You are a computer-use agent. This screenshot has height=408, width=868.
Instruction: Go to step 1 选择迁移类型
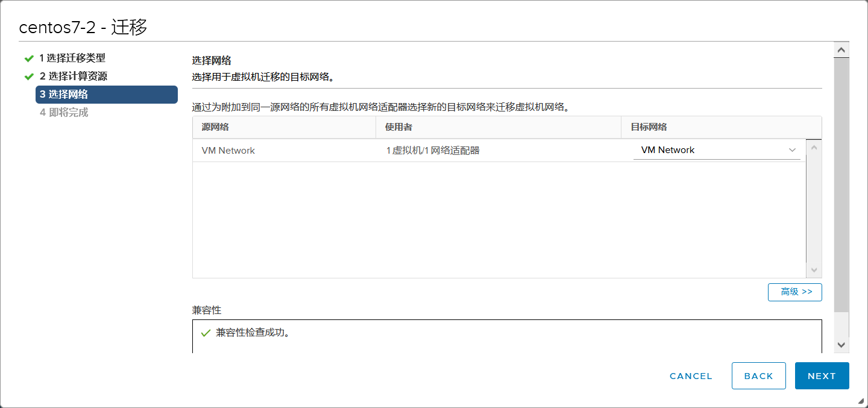point(72,58)
